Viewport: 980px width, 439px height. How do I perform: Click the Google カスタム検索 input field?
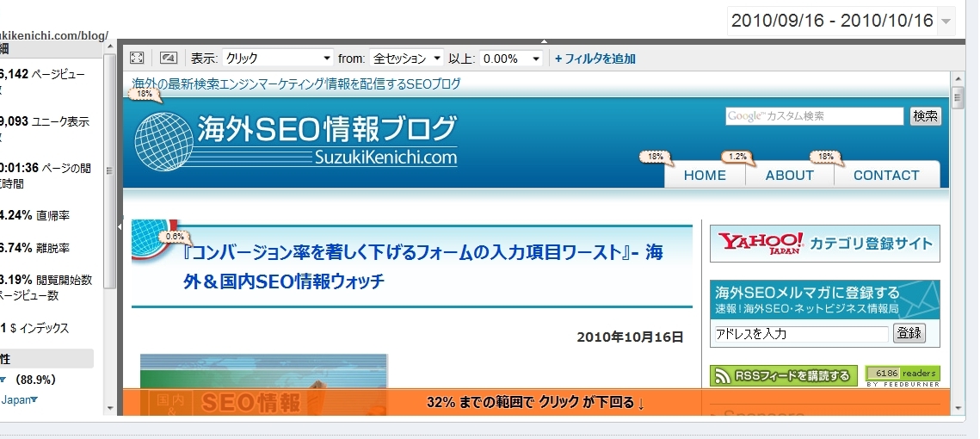815,115
